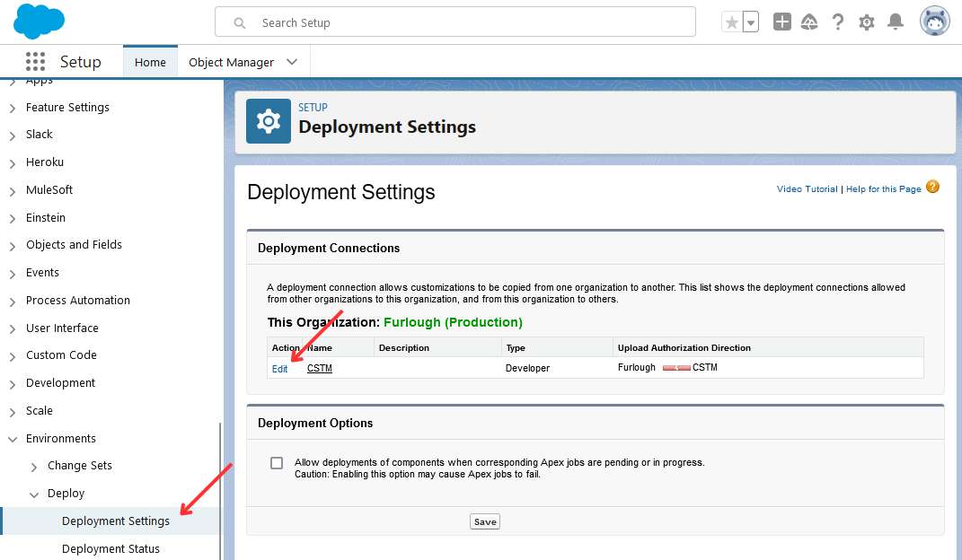Open Setup options via the gear icon

click(x=866, y=22)
